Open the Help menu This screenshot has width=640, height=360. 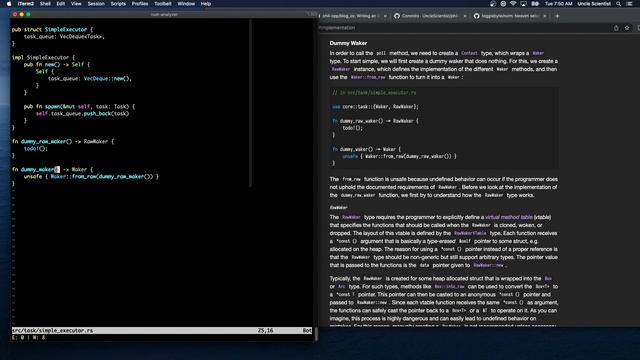click(x=206, y=4)
